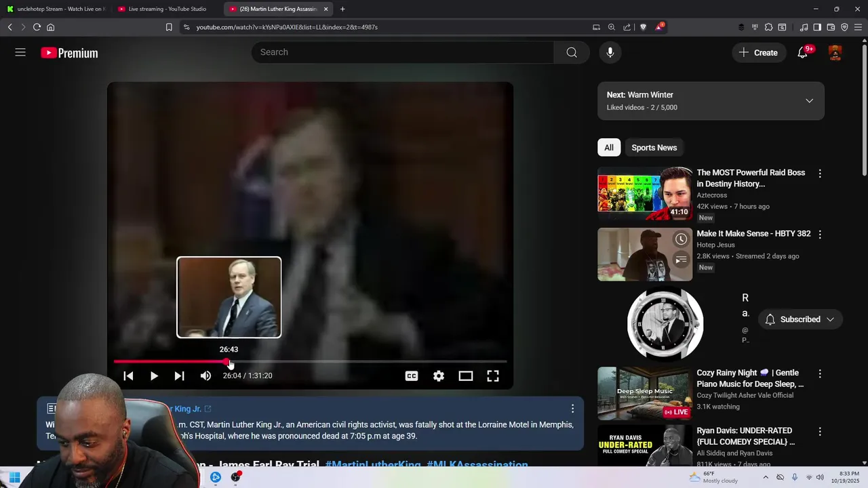Open Make It Make Sense video title
Viewport: 868px width, 488px height.
click(753, 233)
